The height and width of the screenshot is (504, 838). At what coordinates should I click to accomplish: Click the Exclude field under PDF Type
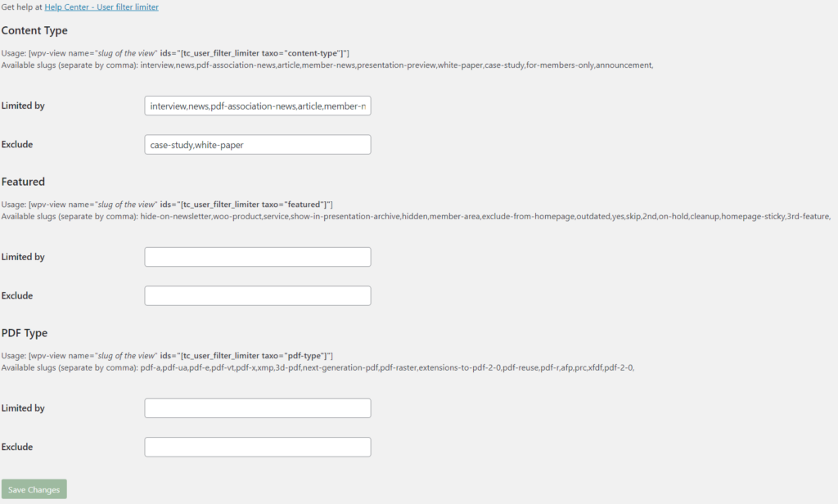[257, 447]
